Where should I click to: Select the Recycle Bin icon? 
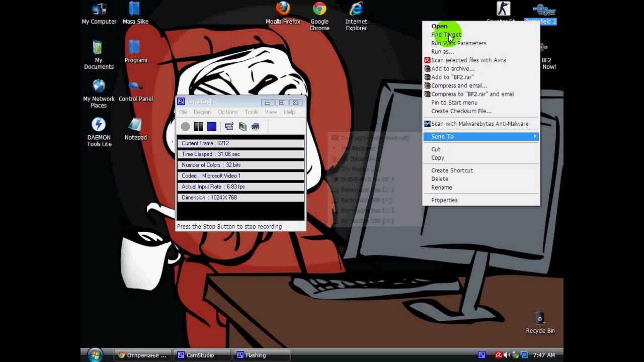[x=540, y=323]
